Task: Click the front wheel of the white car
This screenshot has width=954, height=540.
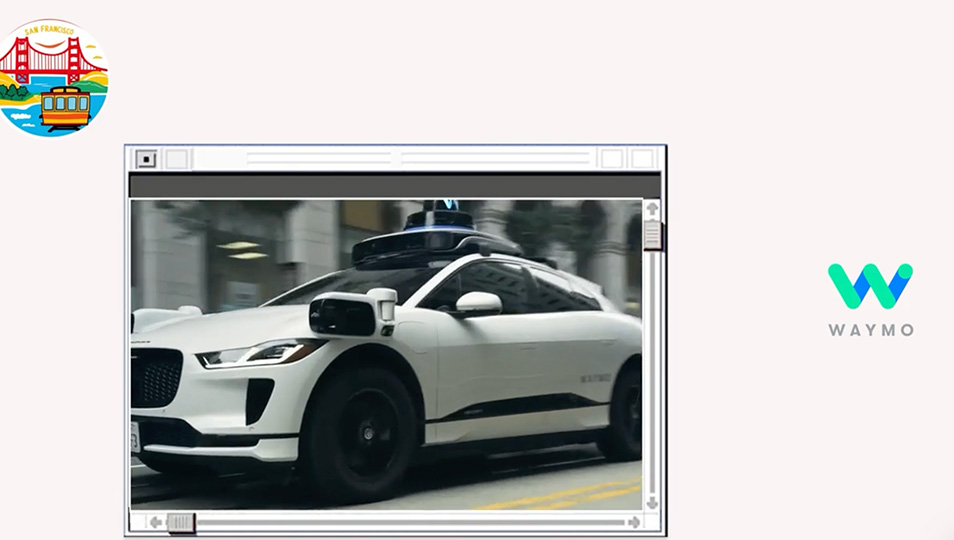Action: point(361,431)
